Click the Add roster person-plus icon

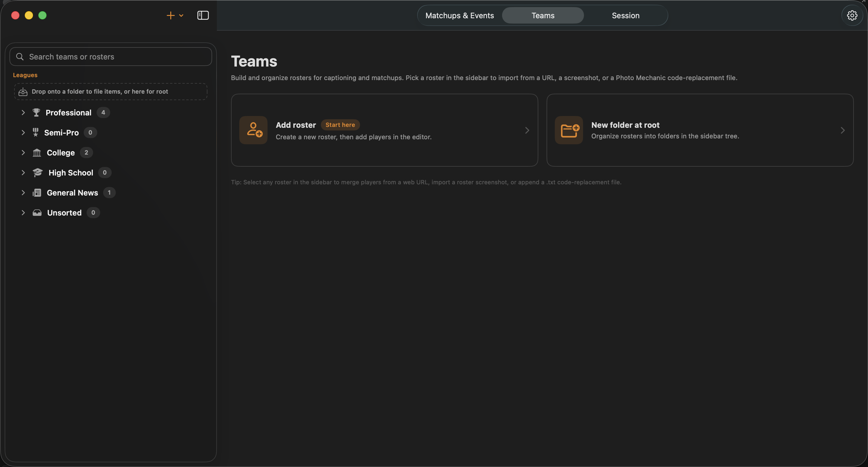click(x=253, y=130)
